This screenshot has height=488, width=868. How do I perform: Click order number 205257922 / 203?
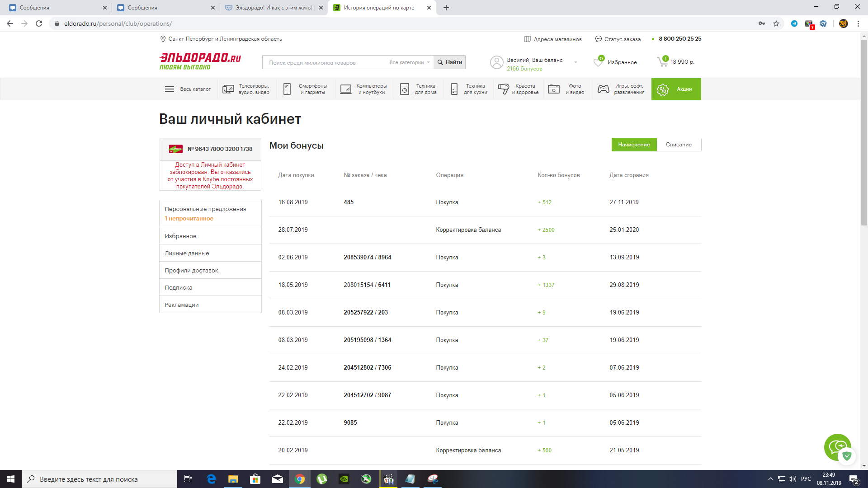(366, 312)
